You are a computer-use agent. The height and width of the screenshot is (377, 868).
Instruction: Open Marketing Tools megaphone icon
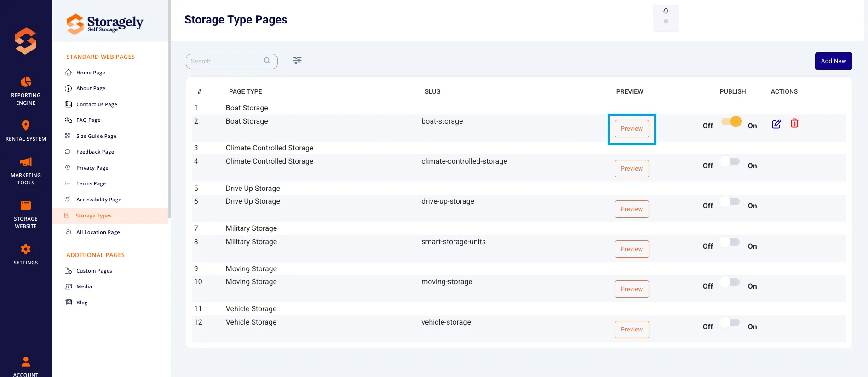[x=26, y=162]
